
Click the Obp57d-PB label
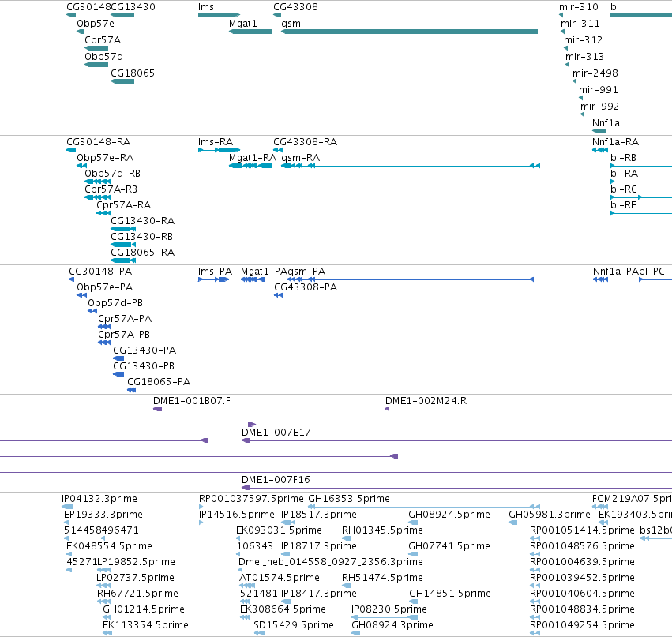[x=115, y=303]
